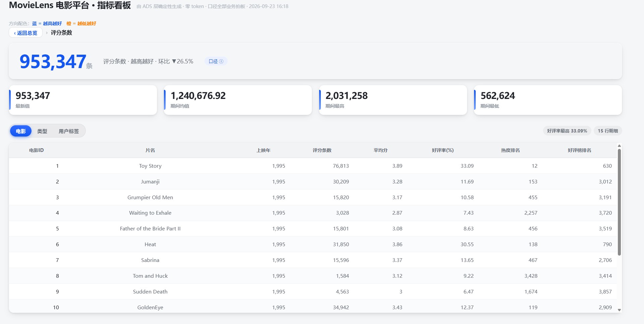Click the 15 行明细 chip
Viewport: 644px width, 324px height.
pos(608,131)
